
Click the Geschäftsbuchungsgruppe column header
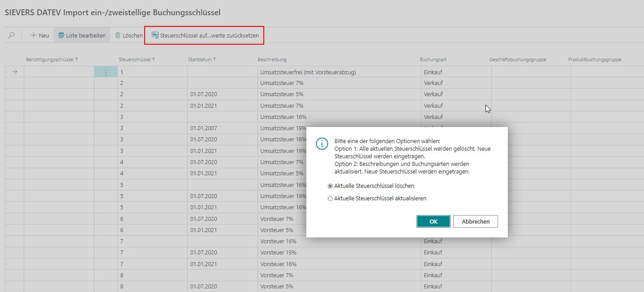[x=518, y=59]
